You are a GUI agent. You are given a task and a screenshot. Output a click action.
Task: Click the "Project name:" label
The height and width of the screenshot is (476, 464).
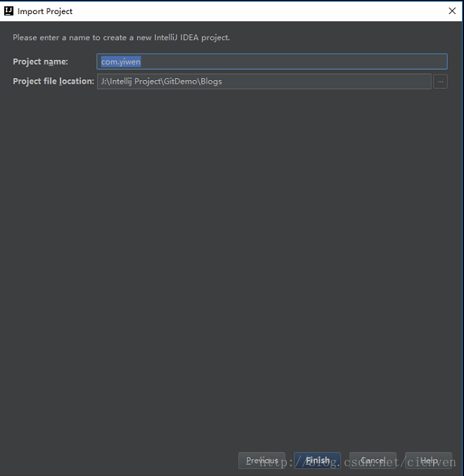(x=40, y=62)
